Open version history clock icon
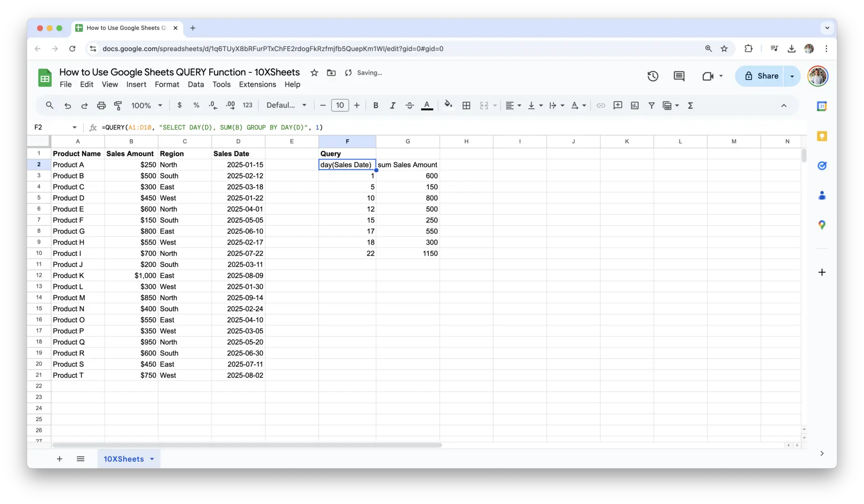The image size is (864, 504). click(x=653, y=76)
